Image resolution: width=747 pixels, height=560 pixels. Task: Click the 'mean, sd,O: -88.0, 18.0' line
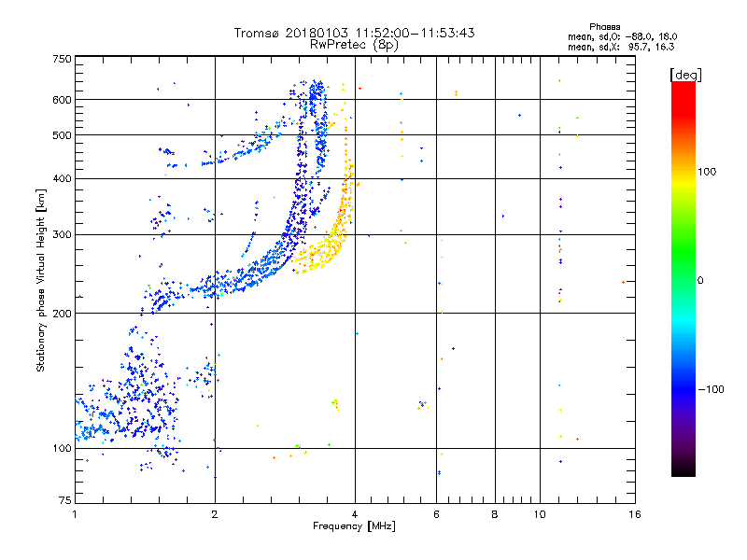click(622, 36)
